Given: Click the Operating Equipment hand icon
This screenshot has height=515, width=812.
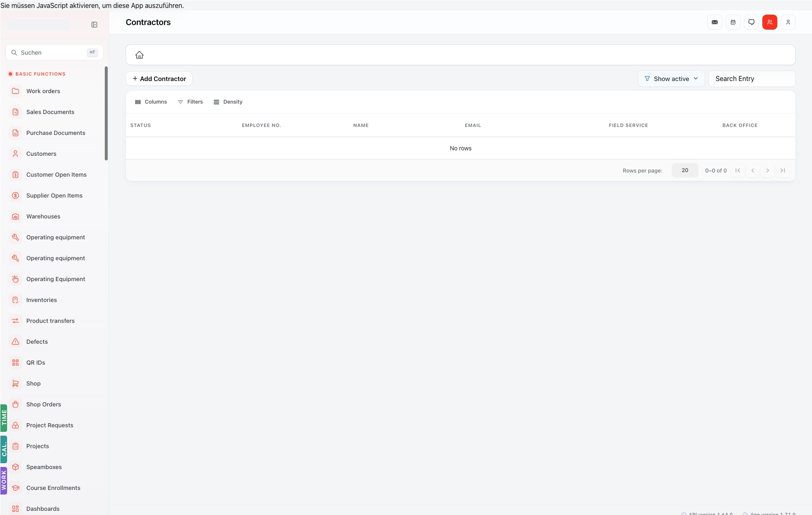Looking at the screenshot, I should (x=15, y=279).
